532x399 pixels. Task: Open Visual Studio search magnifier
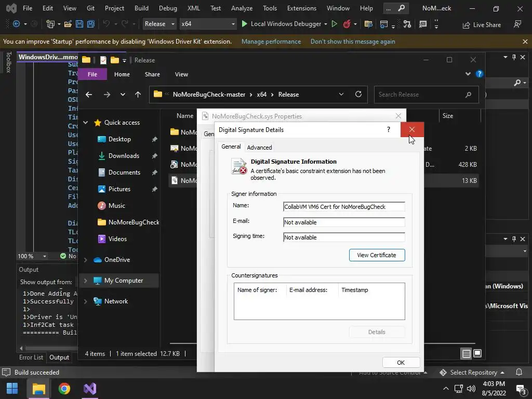[x=402, y=8]
